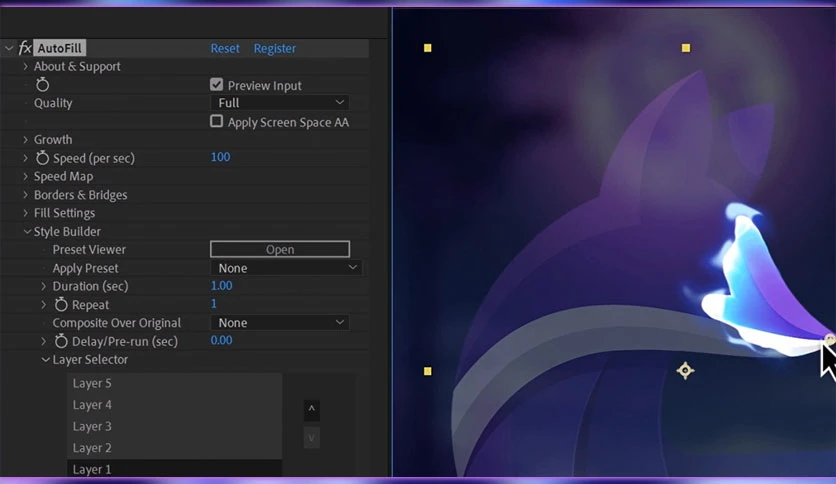Expand the Repeat property arrow
836x484 pixels.
click(44, 304)
